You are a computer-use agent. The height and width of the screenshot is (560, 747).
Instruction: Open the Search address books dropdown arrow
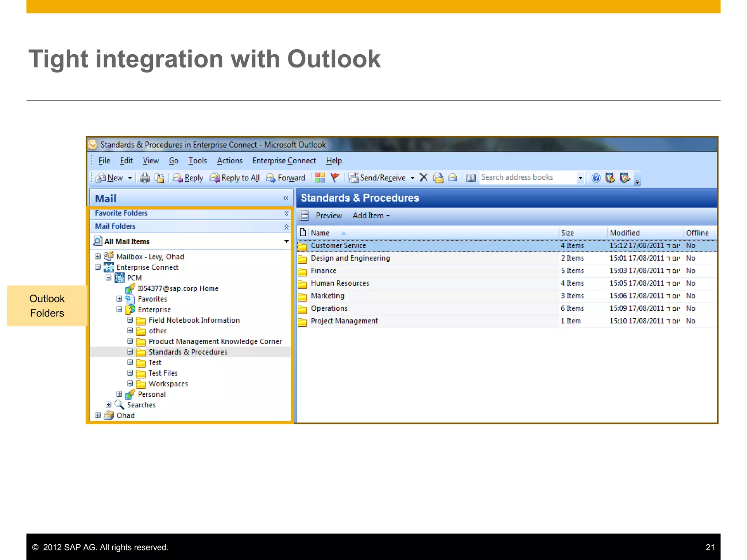coord(580,178)
